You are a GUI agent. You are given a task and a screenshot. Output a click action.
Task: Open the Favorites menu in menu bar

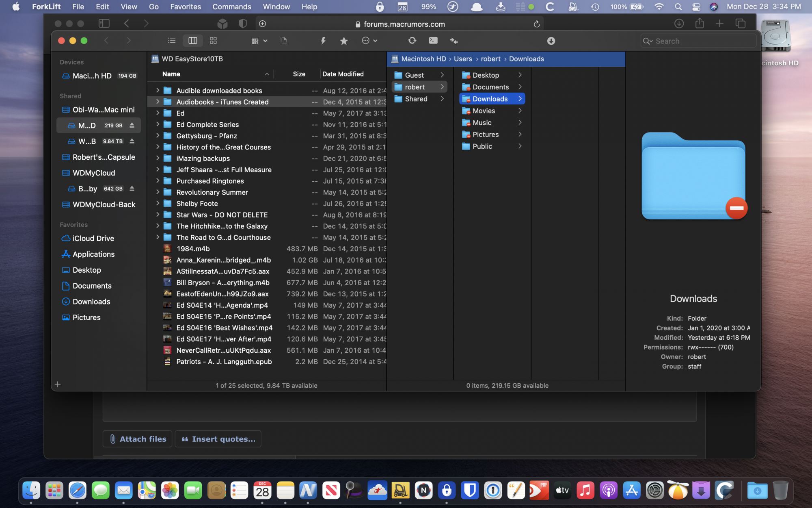[x=185, y=7]
